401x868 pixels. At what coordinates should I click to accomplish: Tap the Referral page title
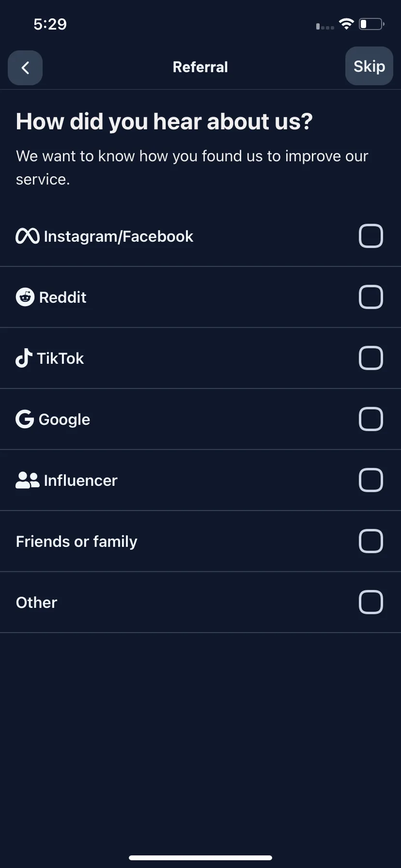(200, 67)
